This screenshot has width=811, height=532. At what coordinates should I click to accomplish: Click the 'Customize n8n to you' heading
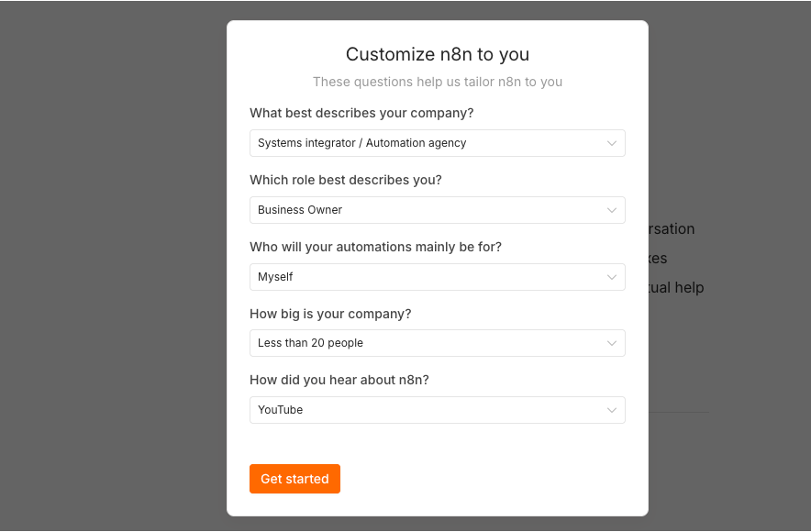click(x=438, y=54)
